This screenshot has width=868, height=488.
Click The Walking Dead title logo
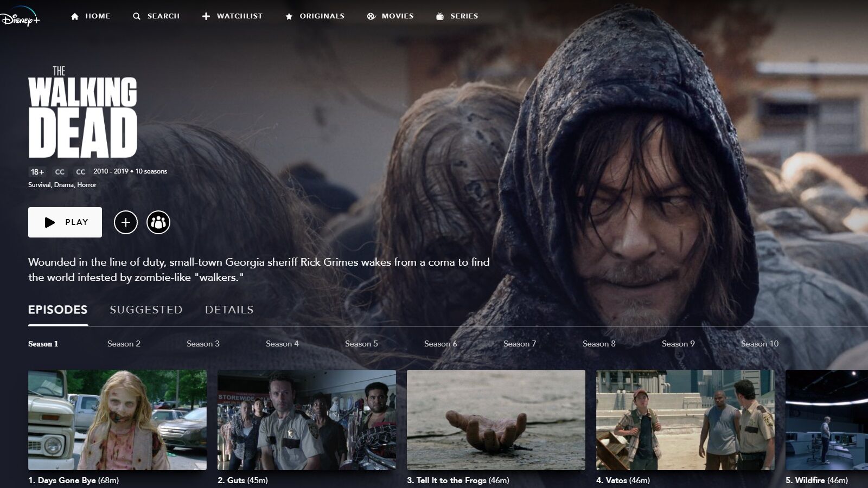(x=82, y=112)
